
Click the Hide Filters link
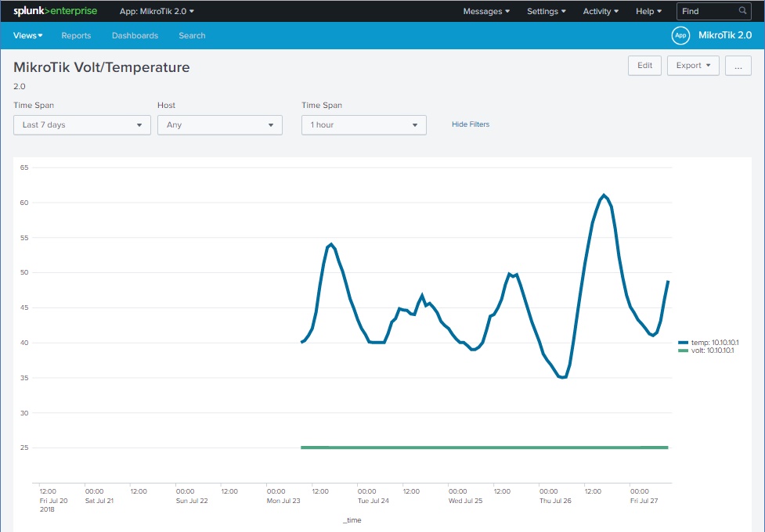point(471,124)
